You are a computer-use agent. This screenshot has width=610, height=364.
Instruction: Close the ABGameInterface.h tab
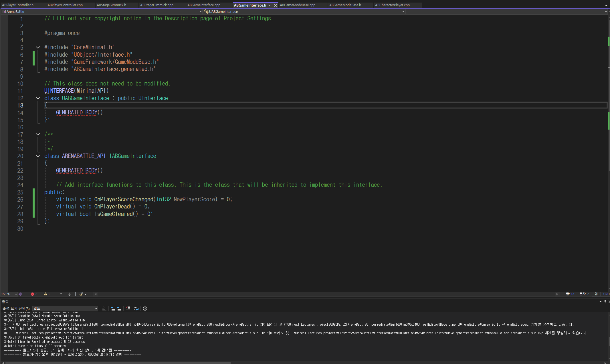pos(276,5)
